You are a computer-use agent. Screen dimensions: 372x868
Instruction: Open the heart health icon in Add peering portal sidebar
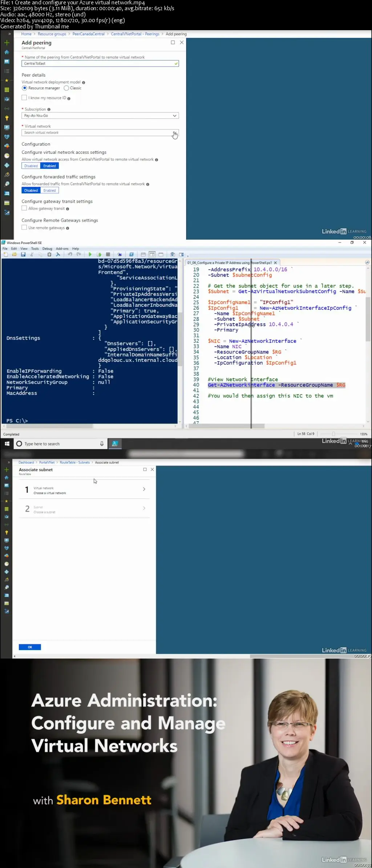pos(7,137)
